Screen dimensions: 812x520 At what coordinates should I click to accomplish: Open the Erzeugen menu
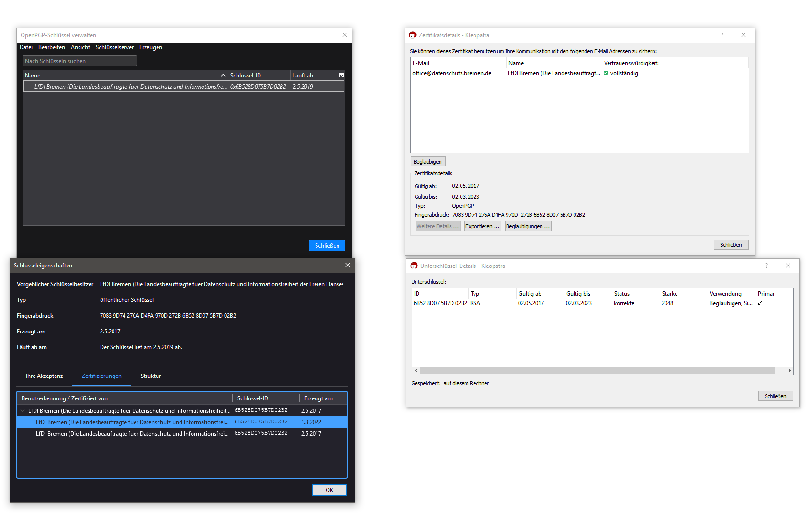[151, 47]
